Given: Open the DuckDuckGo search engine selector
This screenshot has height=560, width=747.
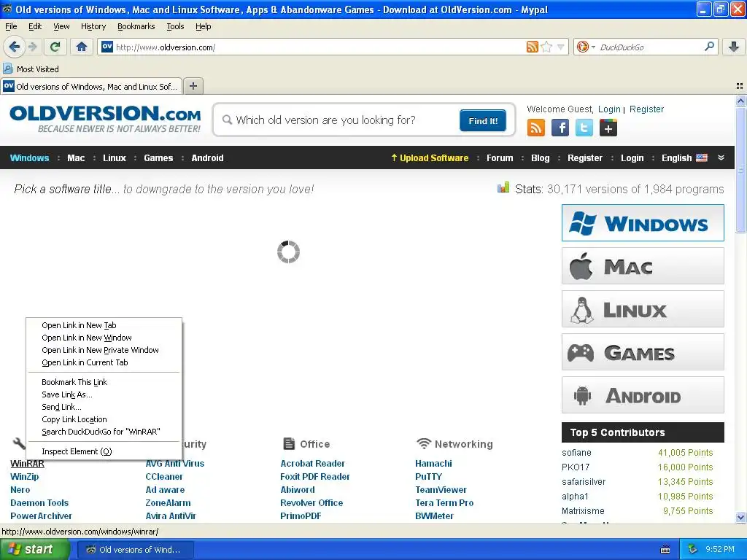Looking at the screenshot, I should pos(586,47).
